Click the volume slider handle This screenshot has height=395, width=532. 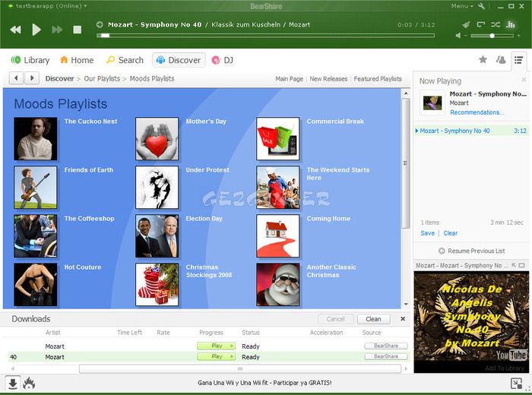[x=492, y=36]
